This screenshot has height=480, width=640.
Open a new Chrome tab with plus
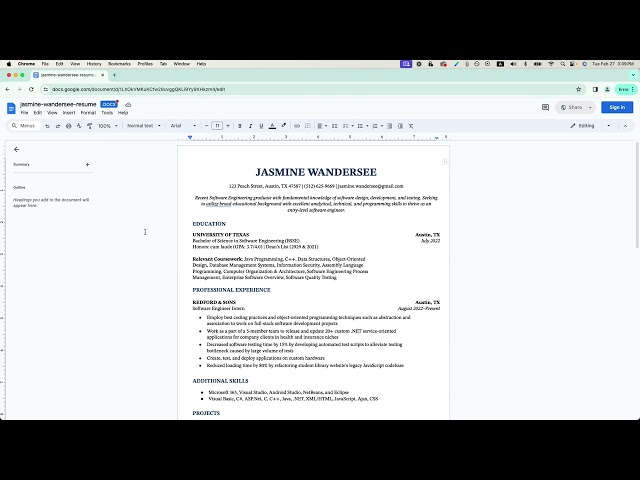(x=114, y=75)
